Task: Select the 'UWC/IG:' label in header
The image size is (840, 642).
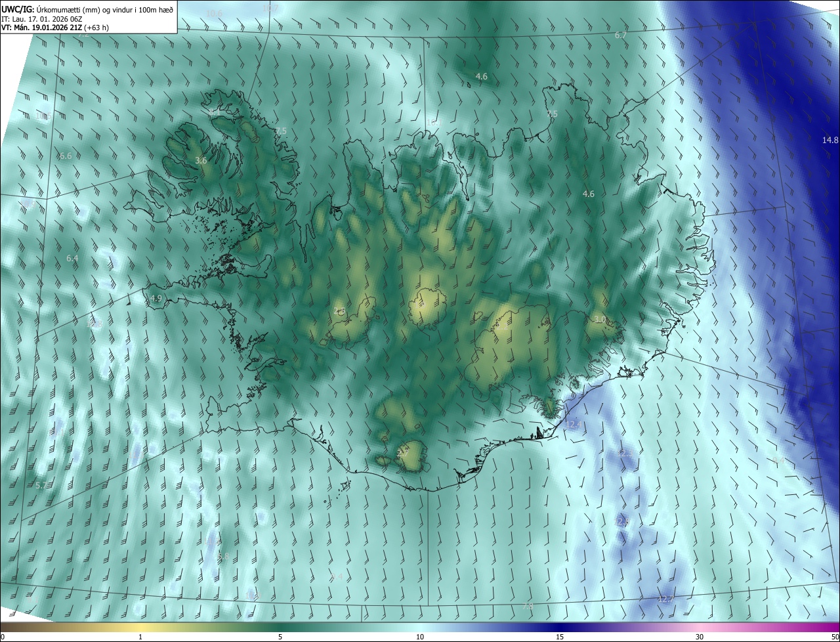Action: [18, 9]
